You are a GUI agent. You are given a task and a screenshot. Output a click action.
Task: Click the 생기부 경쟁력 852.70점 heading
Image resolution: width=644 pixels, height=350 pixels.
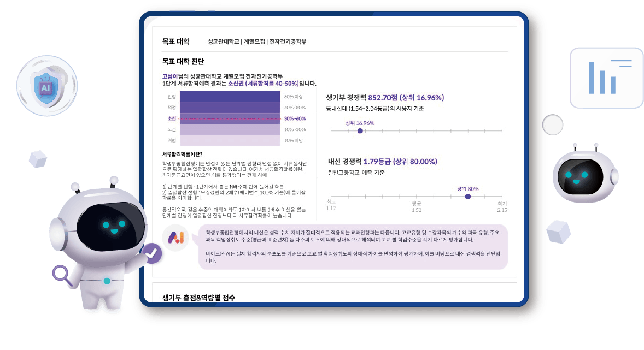(x=385, y=98)
